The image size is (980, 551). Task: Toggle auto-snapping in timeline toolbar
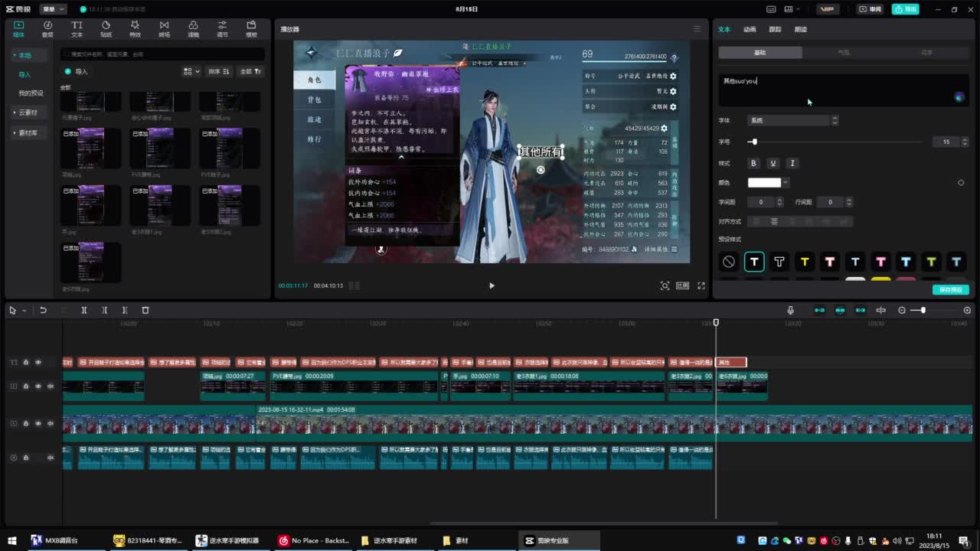click(840, 310)
